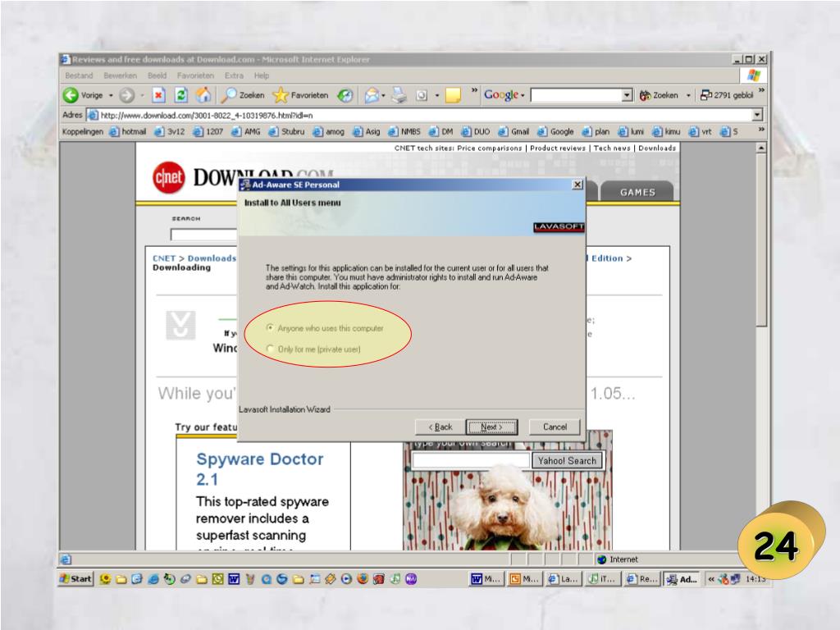
Task: Click the Google toolbar Zoeken binoculars icon
Action: [x=645, y=95]
